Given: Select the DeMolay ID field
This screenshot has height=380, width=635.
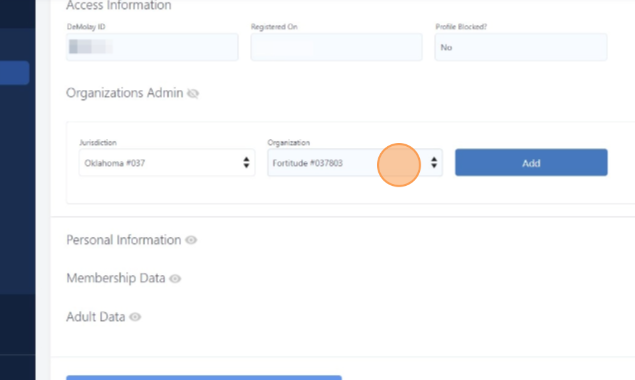Looking at the screenshot, I should pyautogui.click(x=152, y=47).
